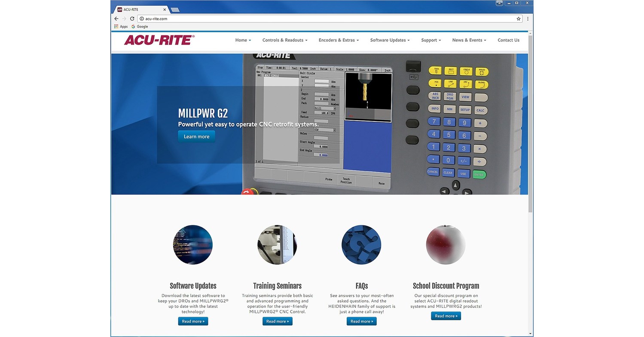Image resolution: width=644 pixels, height=337 pixels.
Task: Open Chrome's three-dot menu
Action: pos(528,18)
